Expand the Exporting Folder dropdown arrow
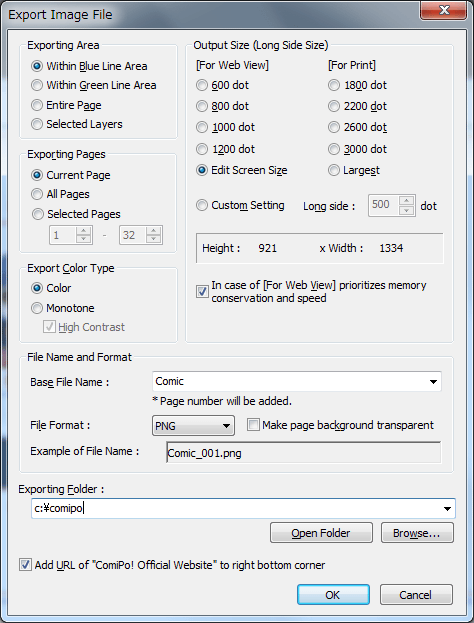The height and width of the screenshot is (623, 474). click(x=447, y=509)
